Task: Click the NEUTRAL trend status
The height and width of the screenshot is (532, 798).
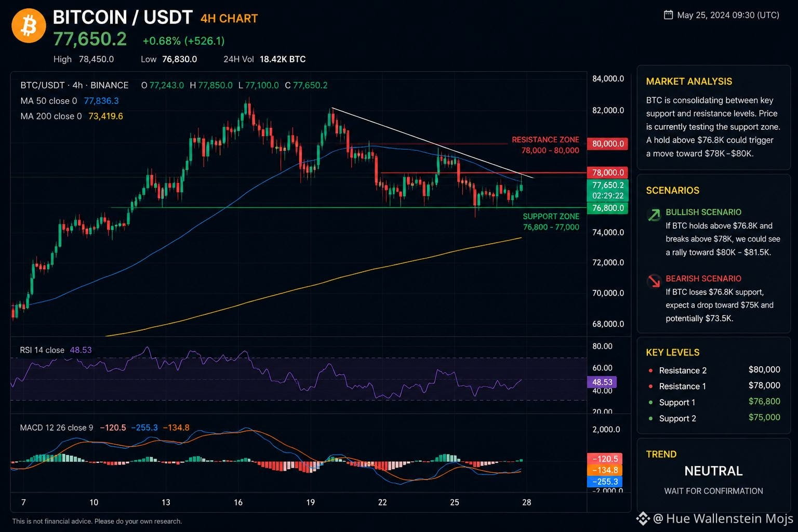Action: tap(713, 471)
